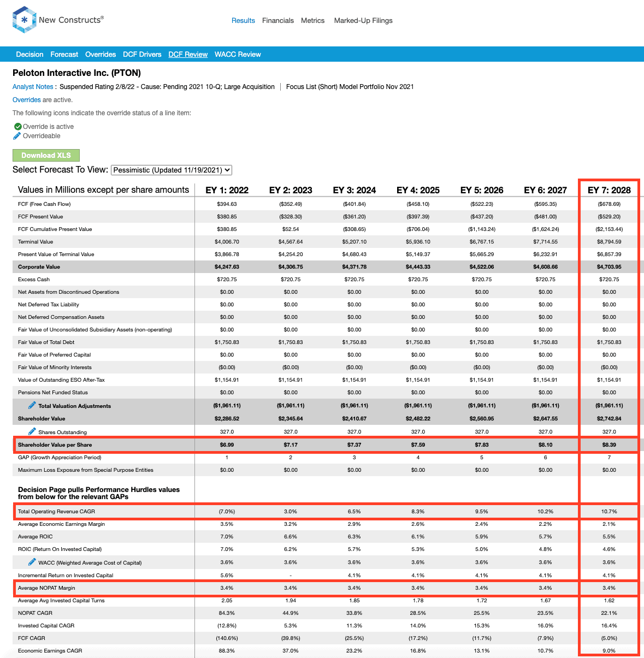Open the Select Forecast To View dropdown
The image size is (644, 658).
[172, 170]
